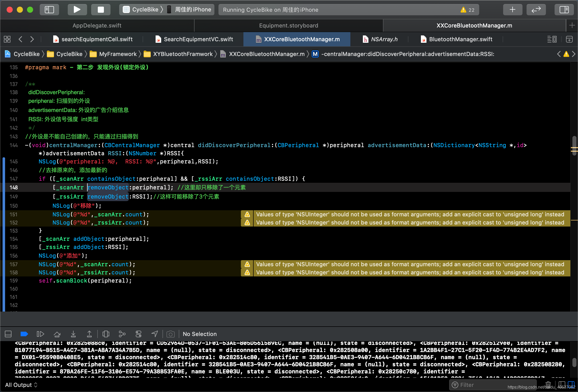Image resolution: width=578 pixels, height=392 pixels.
Task: Toggle the navigator sidebar panel
Action: point(49,10)
